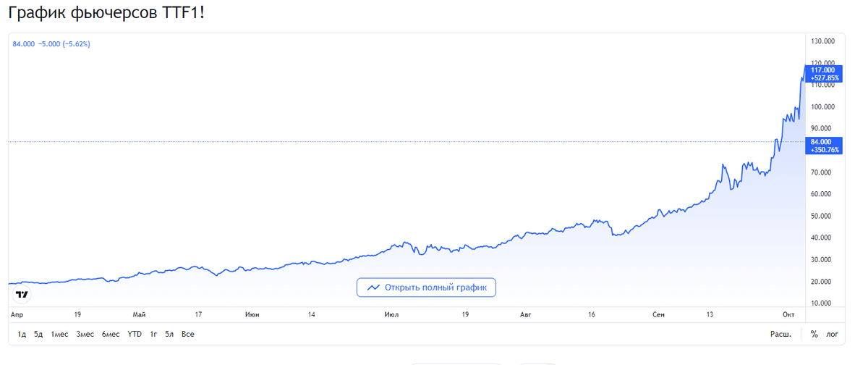The height and width of the screenshot is (365, 868).
Task: Click the График фьючерсов TTF1! heading
Action: [x=106, y=14]
